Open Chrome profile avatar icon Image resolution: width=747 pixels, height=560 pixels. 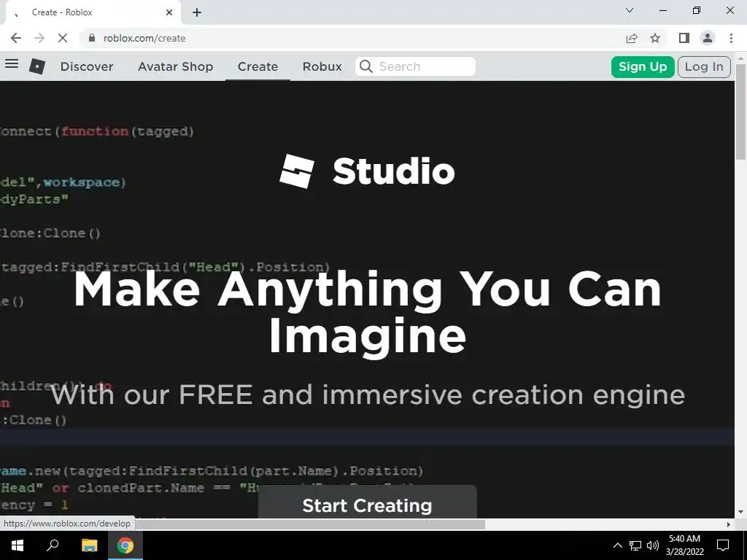708,38
